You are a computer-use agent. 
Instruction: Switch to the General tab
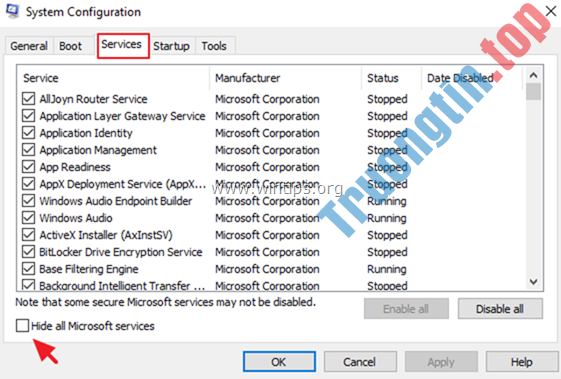[x=29, y=46]
